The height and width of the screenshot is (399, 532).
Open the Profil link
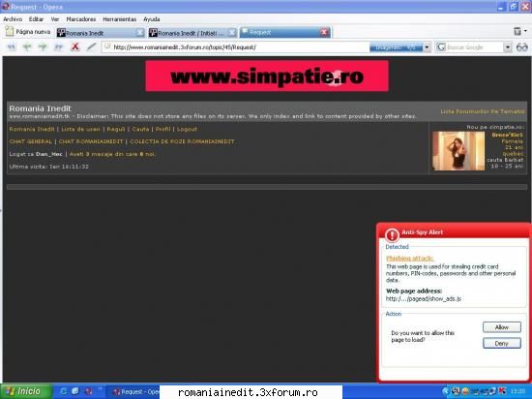coord(163,129)
